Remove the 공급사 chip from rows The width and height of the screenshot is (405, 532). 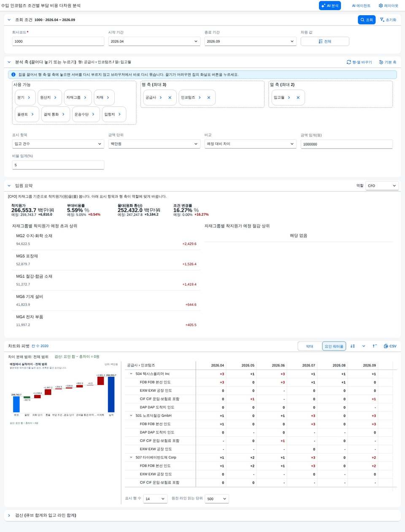tap(170, 98)
